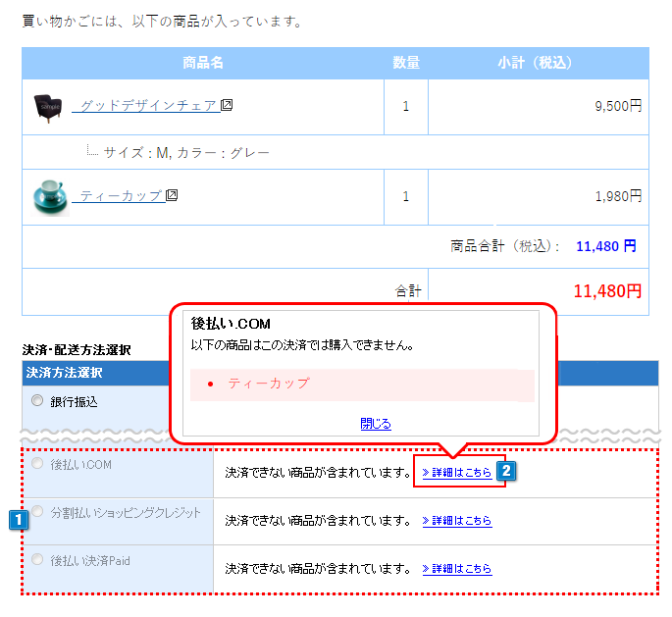Click external-link icon beside グッドデザインチェア
The image size is (672, 617).
(x=227, y=105)
